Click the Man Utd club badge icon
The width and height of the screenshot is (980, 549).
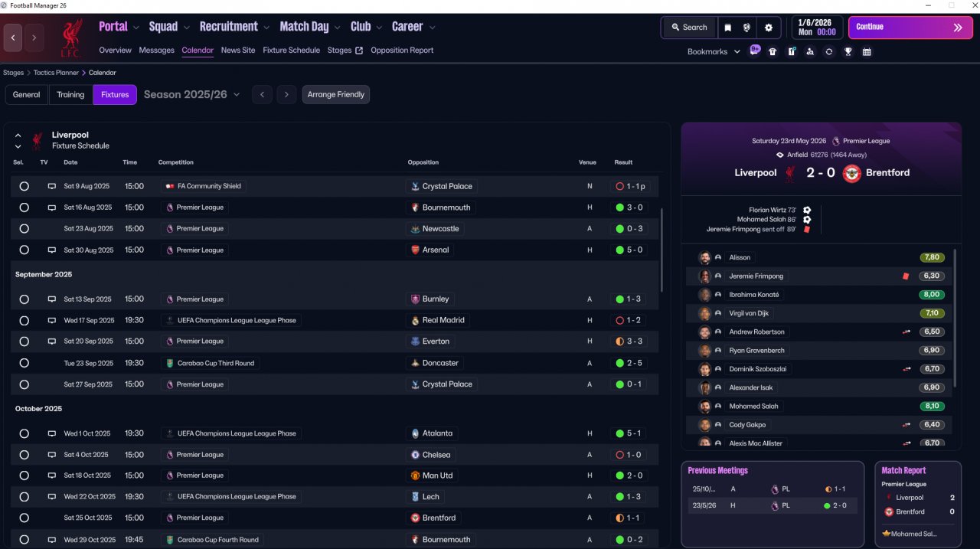pos(415,475)
